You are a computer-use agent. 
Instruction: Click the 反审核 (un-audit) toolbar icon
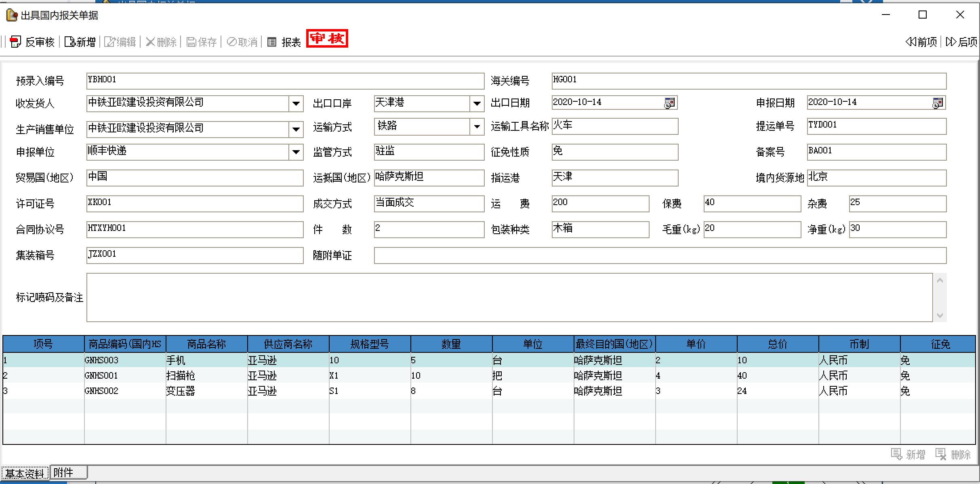[x=15, y=42]
